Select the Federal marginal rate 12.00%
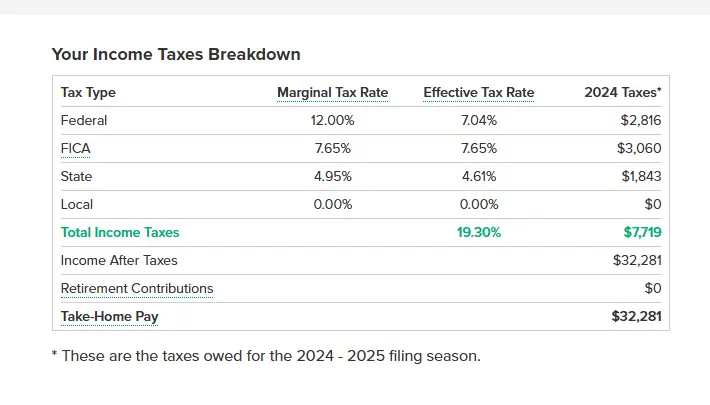710x405 pixels. [332, 121]
